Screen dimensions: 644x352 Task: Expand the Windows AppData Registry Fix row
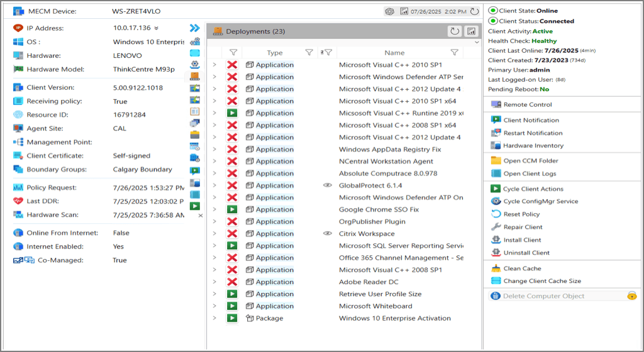click(x=214, y=150)
